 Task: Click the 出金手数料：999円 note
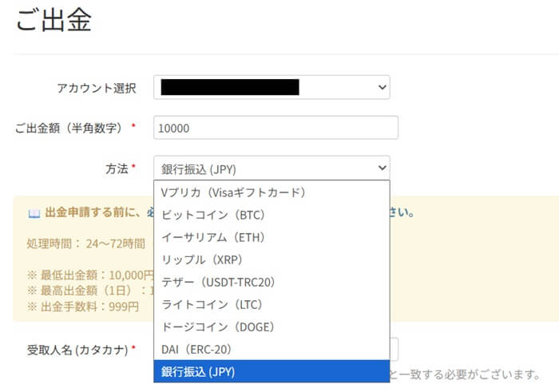pos(83,307)
